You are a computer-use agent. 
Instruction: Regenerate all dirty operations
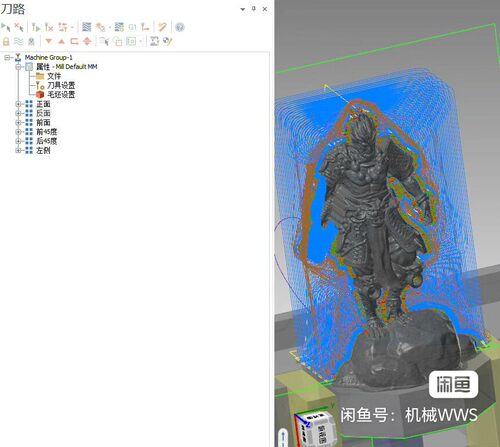(x=49, y=27)
